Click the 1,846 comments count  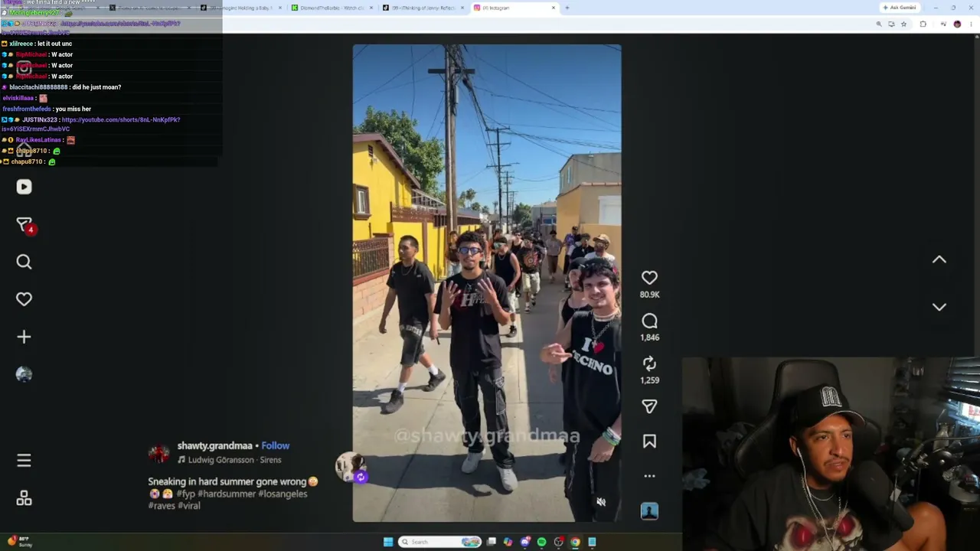(649, 337)
